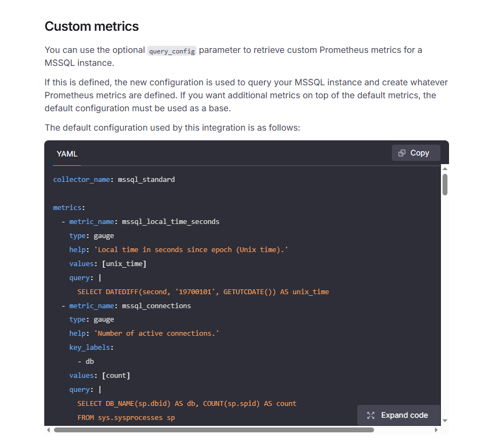Click the top-level metrics: key
496x448 pixels.
tap(69, 207)
